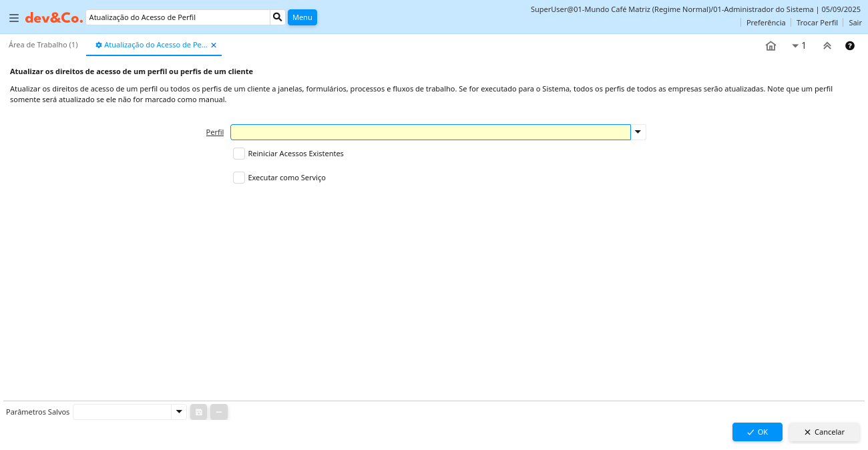
Task: Select the Atualização do Acesso de Perfil tab
Action: point(152,45)
